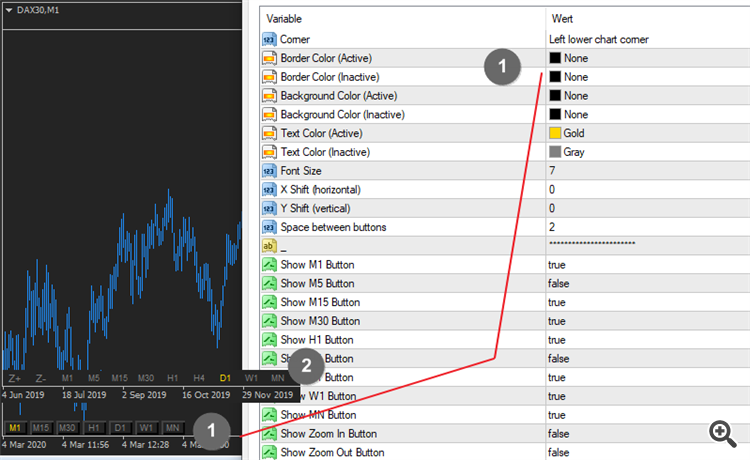Image resolution: width=750 pixels, height=460 pixels.
Task: Click the X Shift (horizontal) integer icon
Action: (x=269, y=190)
